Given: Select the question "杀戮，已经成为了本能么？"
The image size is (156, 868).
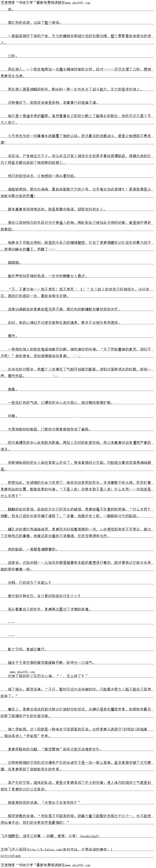Looking at the screenshot, I should 29,582.
